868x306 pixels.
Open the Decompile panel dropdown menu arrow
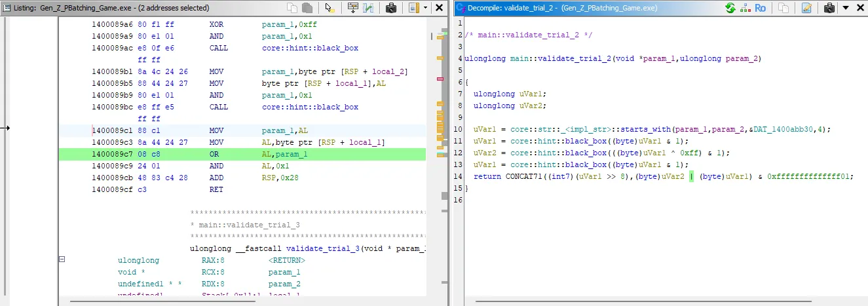point(845,8)
